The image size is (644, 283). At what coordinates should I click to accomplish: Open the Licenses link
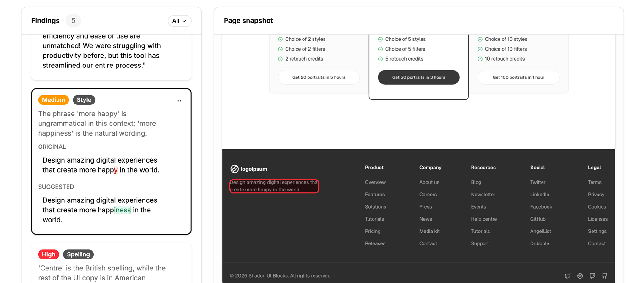598,219
